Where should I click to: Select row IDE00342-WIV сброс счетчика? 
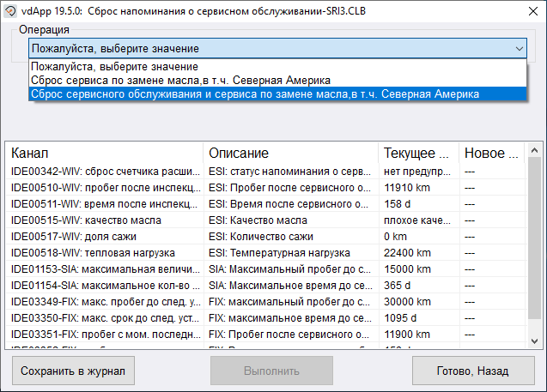tap(103, 172)
